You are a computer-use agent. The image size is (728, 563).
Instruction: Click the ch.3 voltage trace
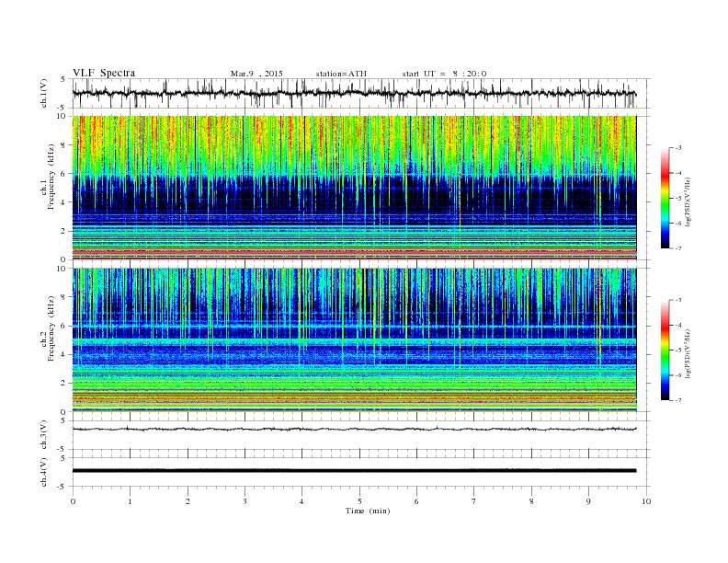pyautogui.click(x=354, y=429)
